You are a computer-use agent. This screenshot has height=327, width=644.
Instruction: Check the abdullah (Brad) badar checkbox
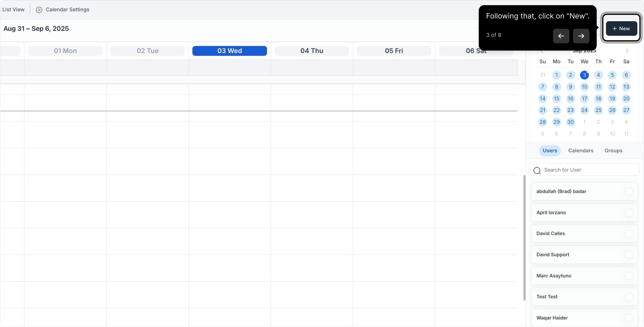pyautogui.click(x=629, y=191)
